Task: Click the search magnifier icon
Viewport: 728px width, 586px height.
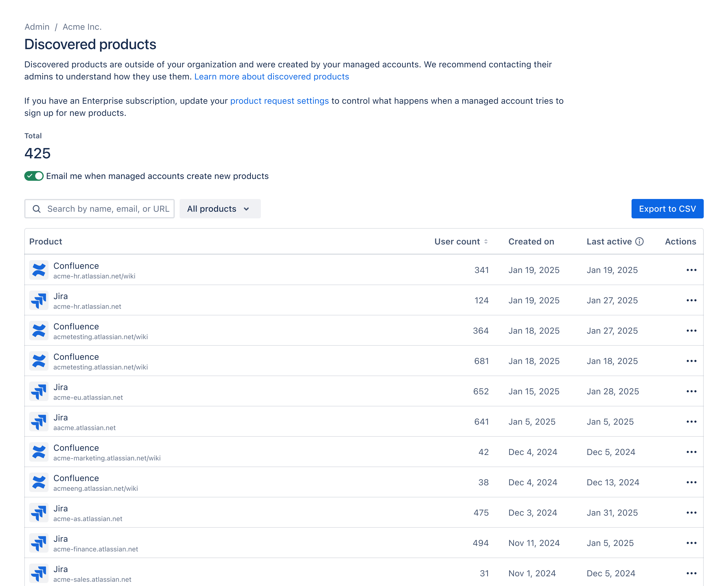Action: (x=37, y=209)
